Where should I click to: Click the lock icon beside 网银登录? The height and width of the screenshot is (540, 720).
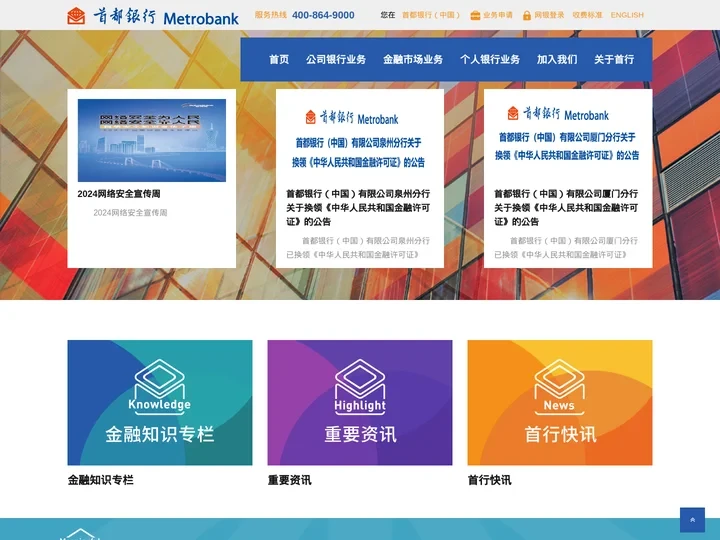click(x=527, y=15)
